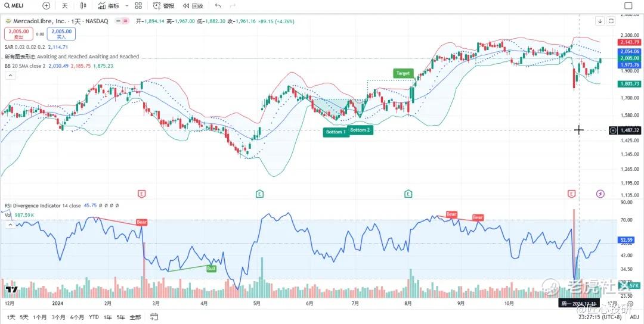This screenshot has width=644, height=324.
Task: Click the bracket icon beside the down-arrow button
Action: point(611,21)
